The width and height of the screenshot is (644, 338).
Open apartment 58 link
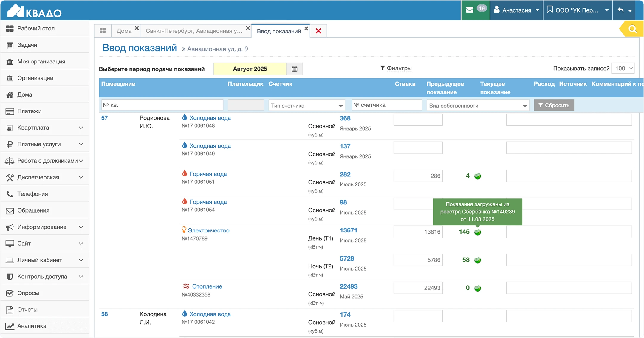click(104, 314)
